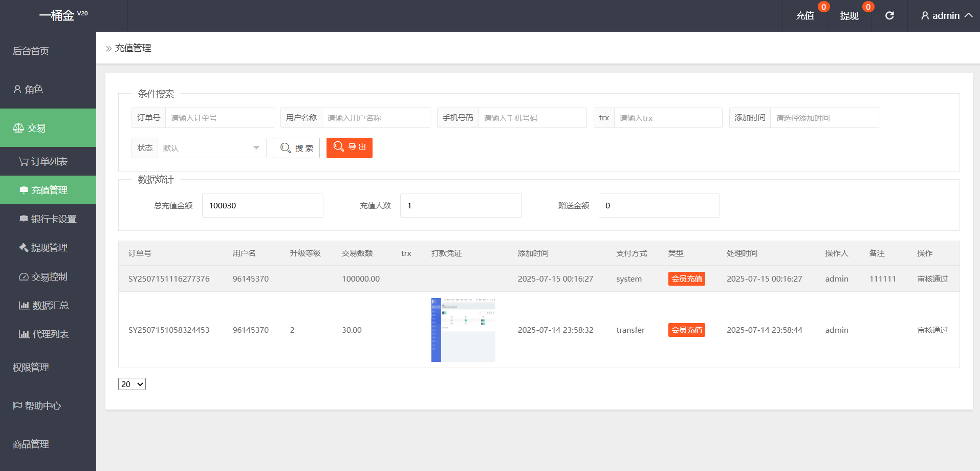Image resolution: width=980 pixels, height=471 pixels.
Task: Click the flag icon beside 帮助中心
Action: [17, 405]
